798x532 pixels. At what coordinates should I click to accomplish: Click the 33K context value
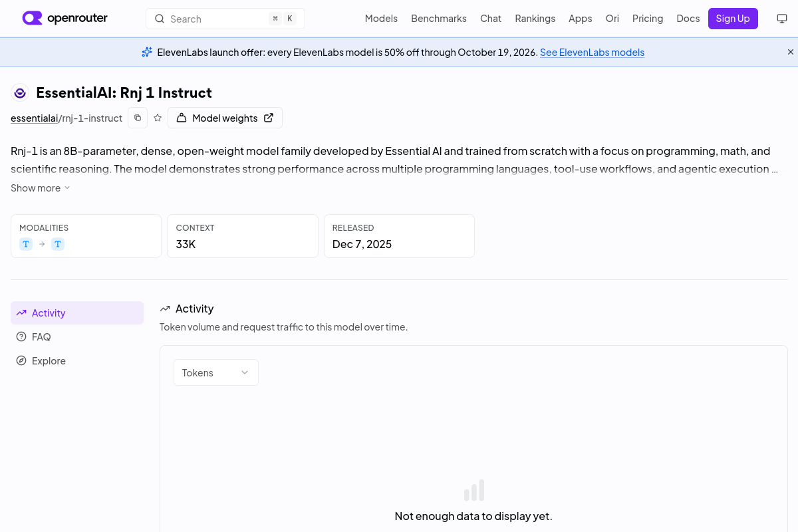(186, 244)
